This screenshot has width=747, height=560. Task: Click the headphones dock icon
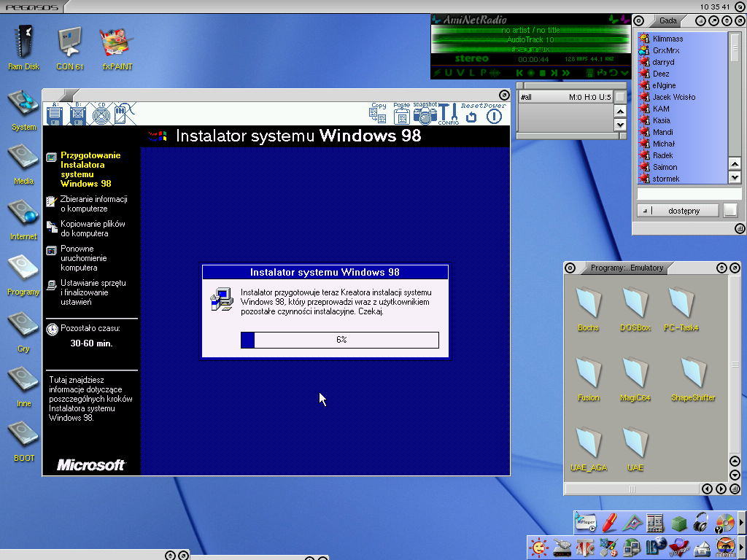coord(701,522)
